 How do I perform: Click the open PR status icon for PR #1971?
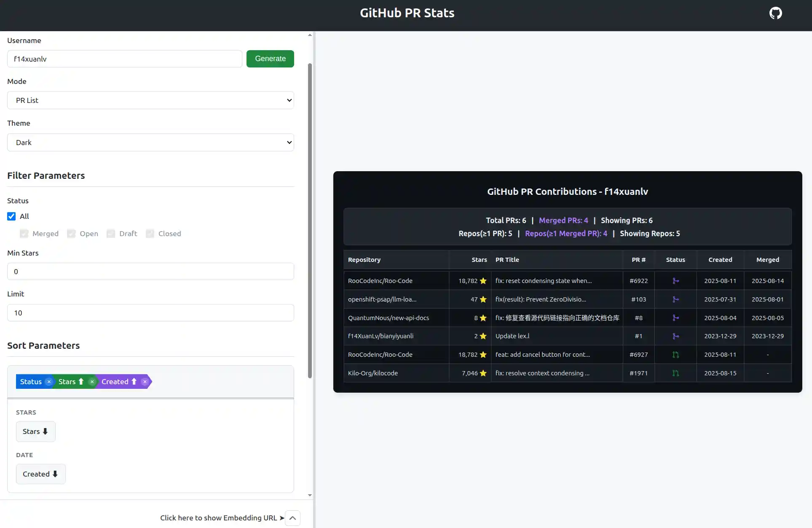click(x=675, y=373)
